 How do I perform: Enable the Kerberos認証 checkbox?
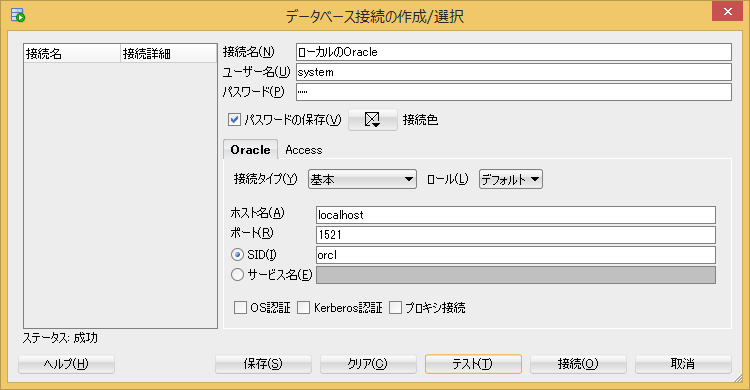(303, 307)
